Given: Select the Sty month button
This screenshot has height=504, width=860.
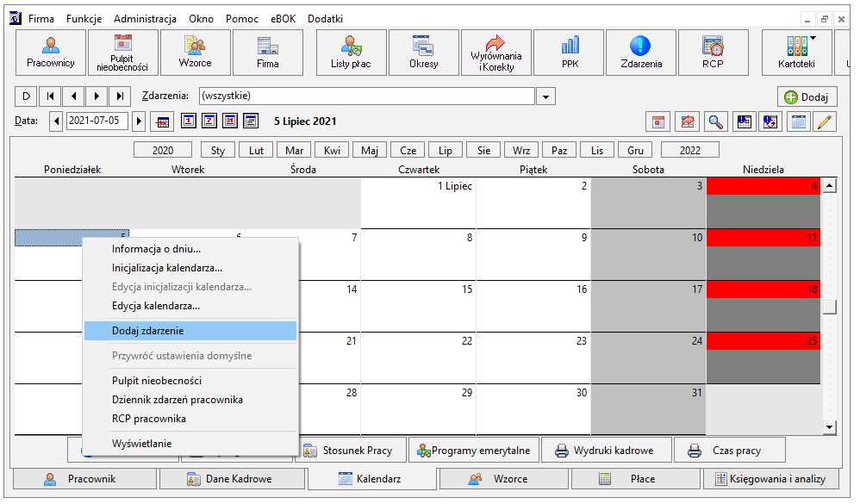Looking at the screenshot, I should click(218, 150).
